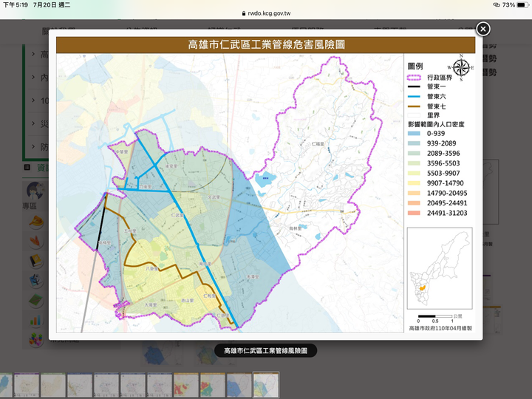The image size is (532, 399).
Task: Close the map lightbox with the X button
Action: coord(483,29)
